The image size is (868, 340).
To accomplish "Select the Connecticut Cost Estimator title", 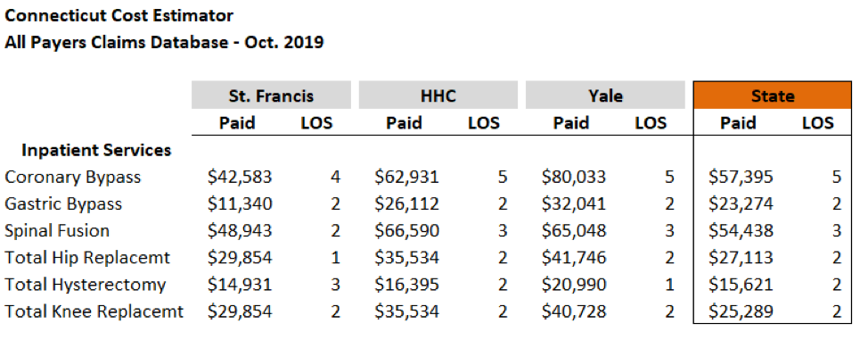I will coord(119,15).
